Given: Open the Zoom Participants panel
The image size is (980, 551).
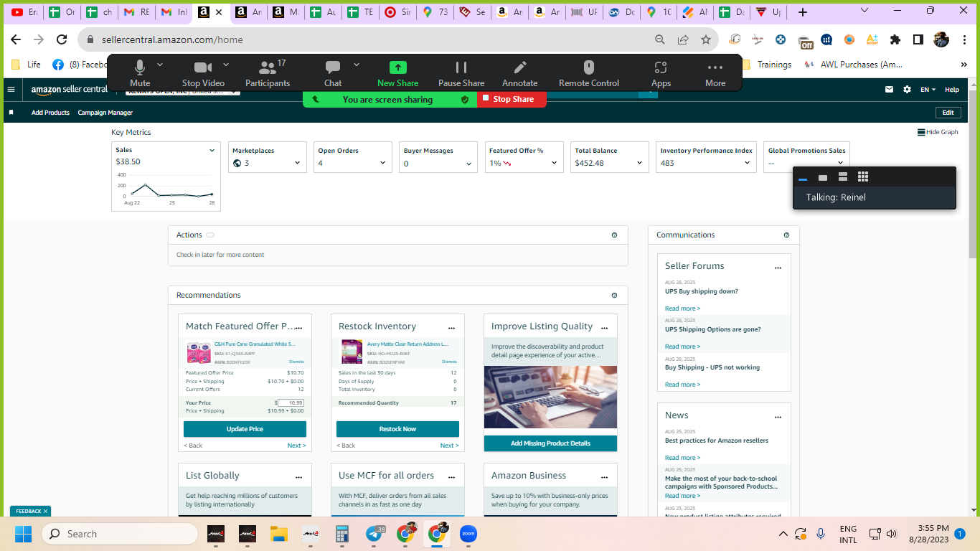Looking at the screenshot, I should pos(268,73).
